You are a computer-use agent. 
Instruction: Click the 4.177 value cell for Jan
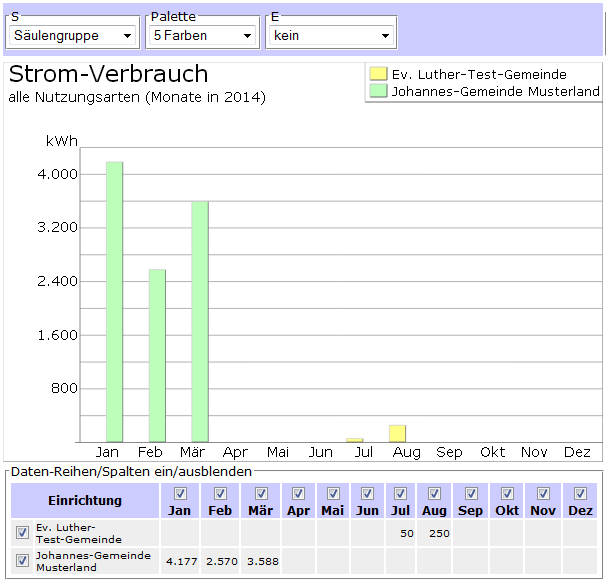(x=180, y=561)
